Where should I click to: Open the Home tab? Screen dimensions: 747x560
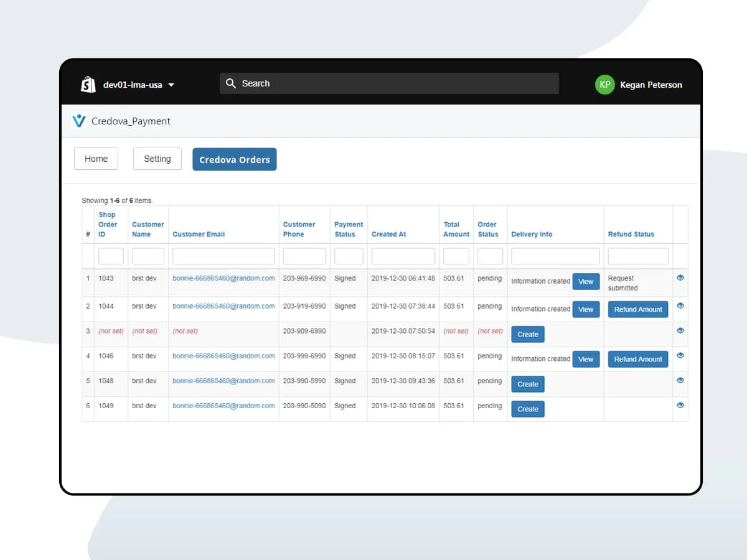click(x=96, y=159)
